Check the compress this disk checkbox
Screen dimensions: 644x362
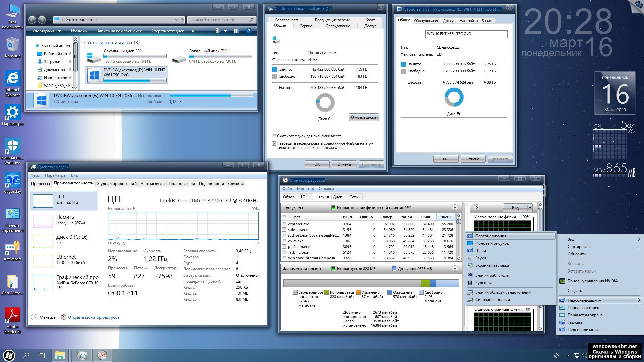coord(274,136)
